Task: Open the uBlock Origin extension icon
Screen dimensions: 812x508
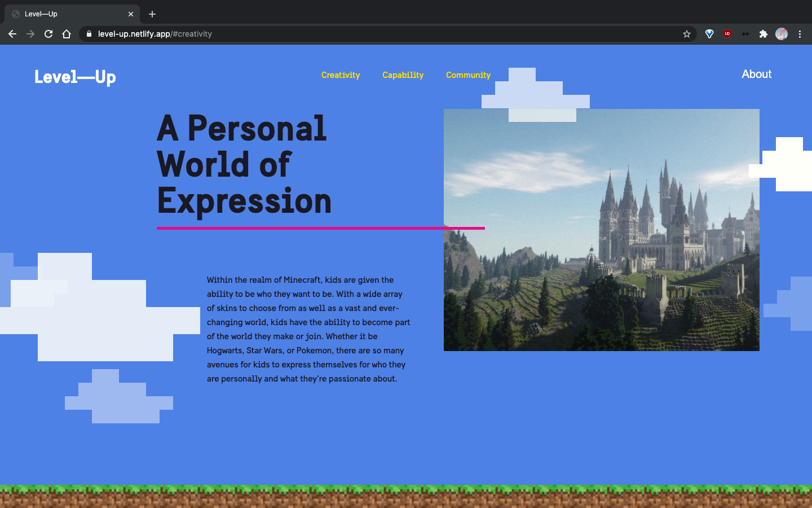Action: pos(727,34)
